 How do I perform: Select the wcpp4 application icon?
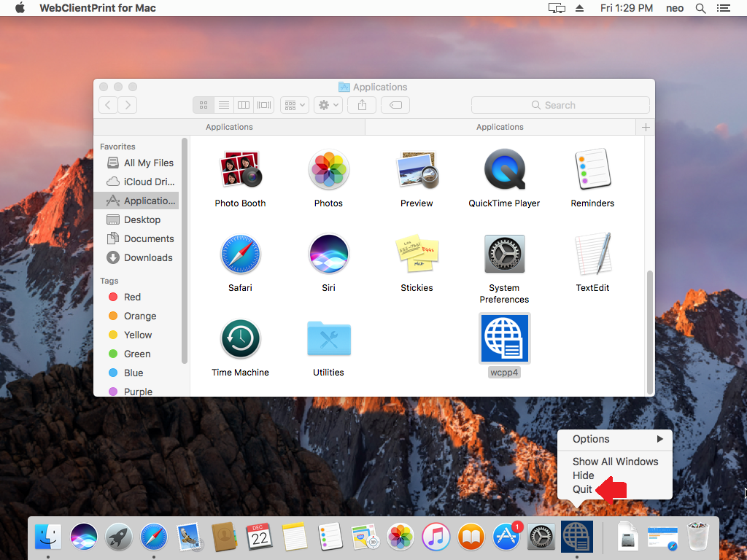point(505,338)
